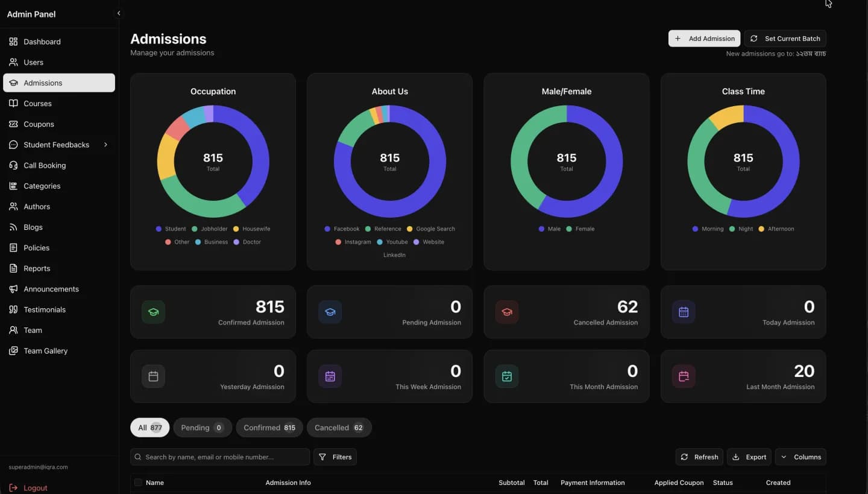Switch to the Cancelled tab
Viewport: 868px width, 494px height.
click(339, 428)
